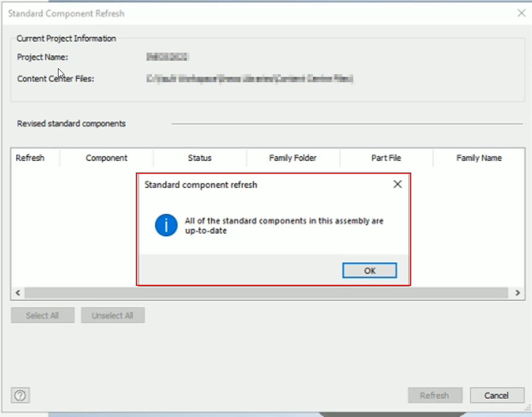The image size is (532, 417).
Task: Select the Part File column header
Action: tap(385, 157)
